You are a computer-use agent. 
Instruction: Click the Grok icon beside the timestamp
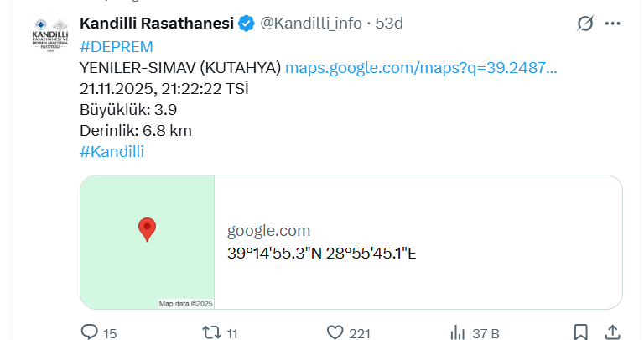585,24
